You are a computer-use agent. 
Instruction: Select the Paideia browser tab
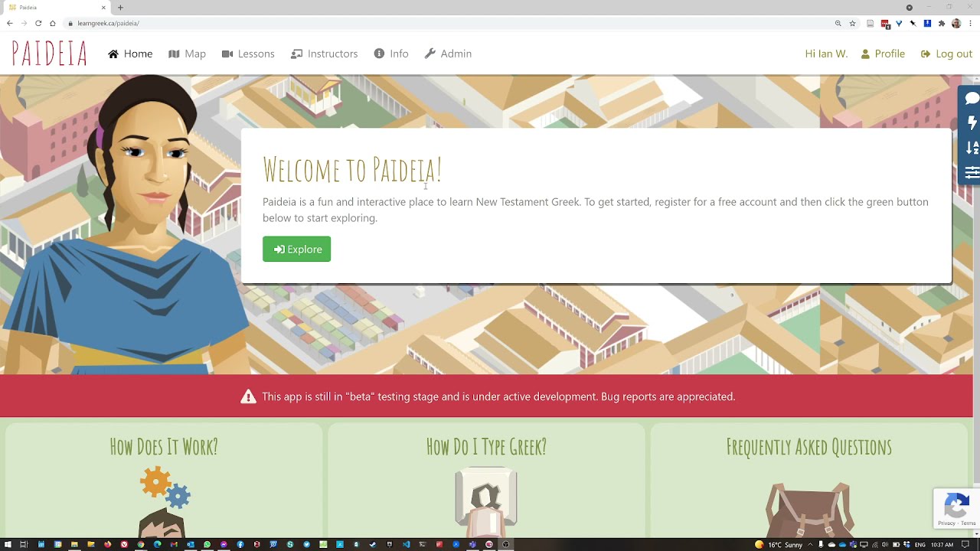point(57,8)
